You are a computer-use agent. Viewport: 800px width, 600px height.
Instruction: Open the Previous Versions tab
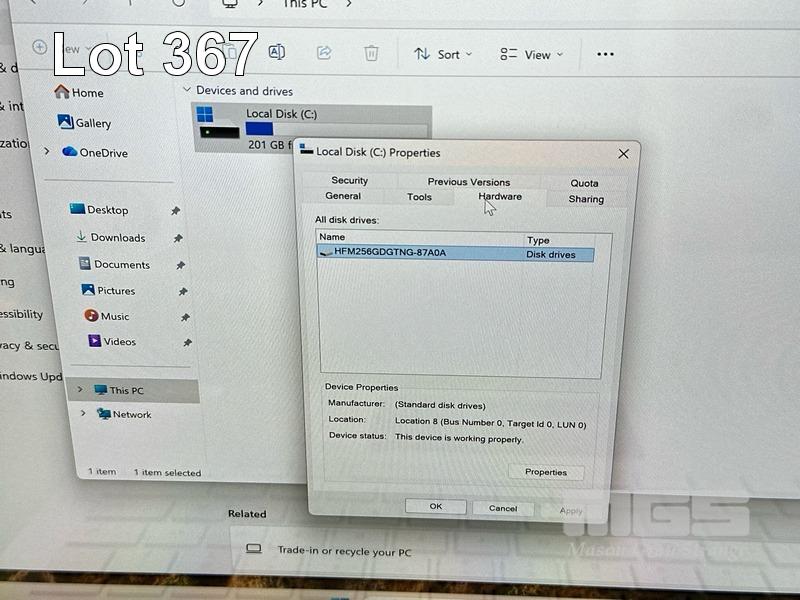468,181
